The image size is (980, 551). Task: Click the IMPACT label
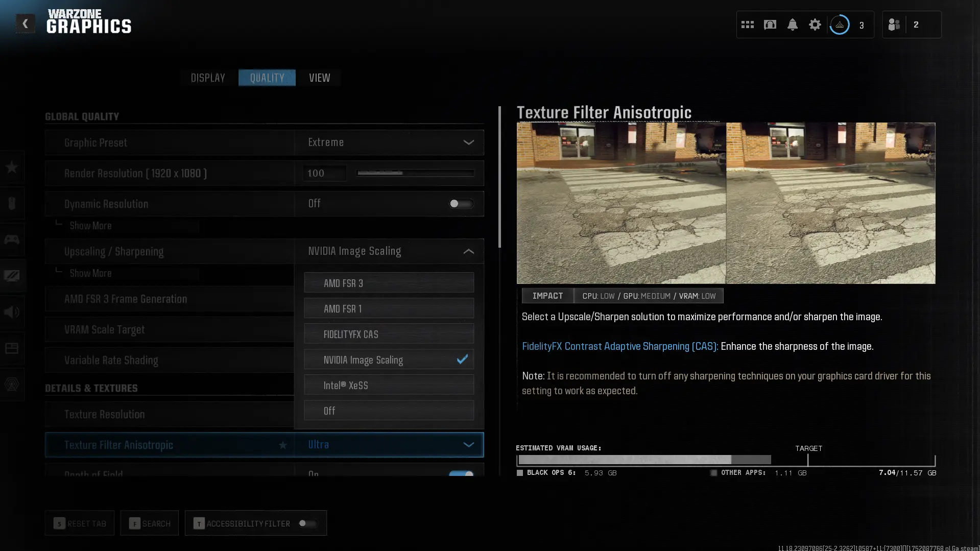[x=547, y=296]
